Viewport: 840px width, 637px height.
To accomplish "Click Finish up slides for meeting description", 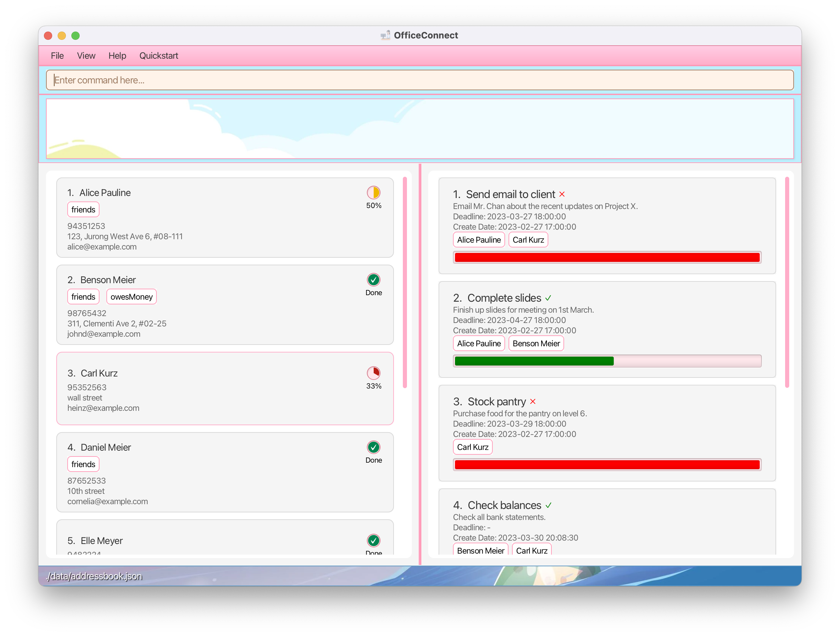I will pyautogui.click(x=523, y=310).
